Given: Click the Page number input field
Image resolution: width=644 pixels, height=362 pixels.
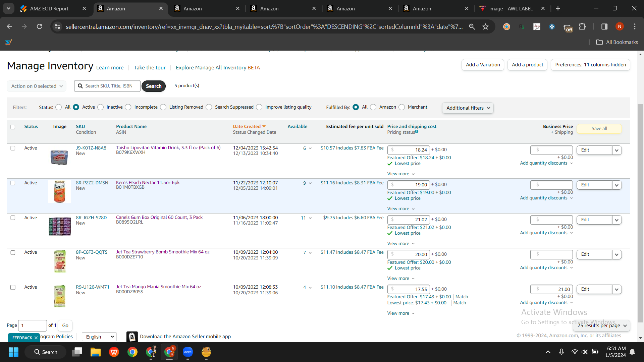Looking at the screenshot, I should coord(33,325).
